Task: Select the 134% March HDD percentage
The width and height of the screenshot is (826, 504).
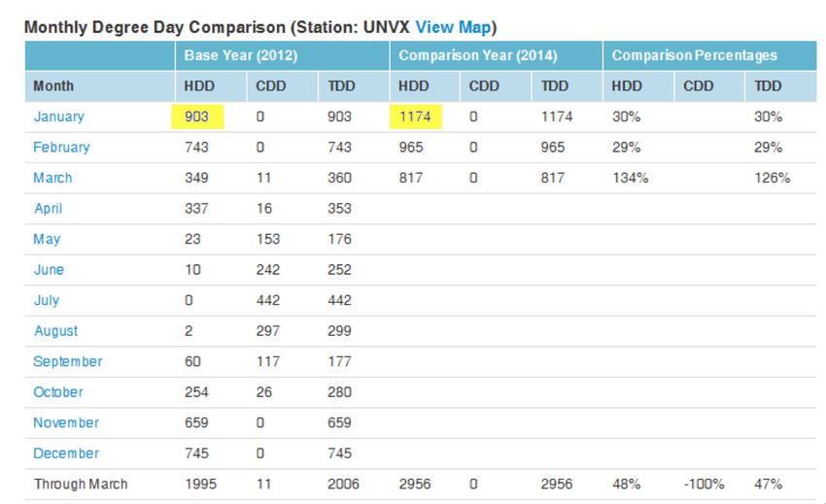Action: (630, 178)
